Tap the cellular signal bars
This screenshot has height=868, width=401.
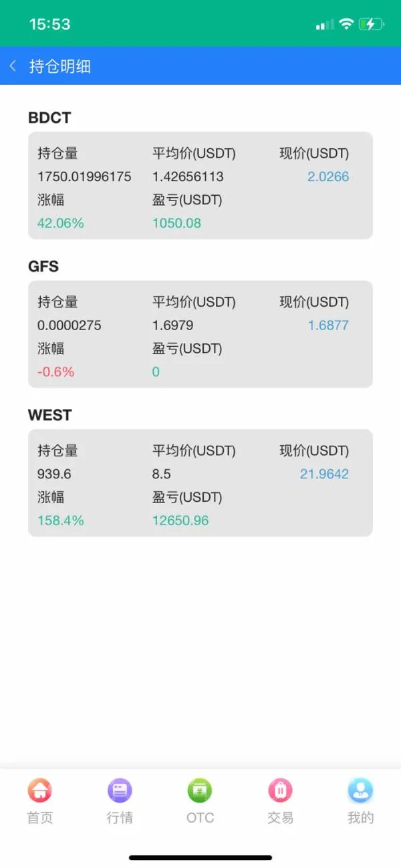[325, 25]
